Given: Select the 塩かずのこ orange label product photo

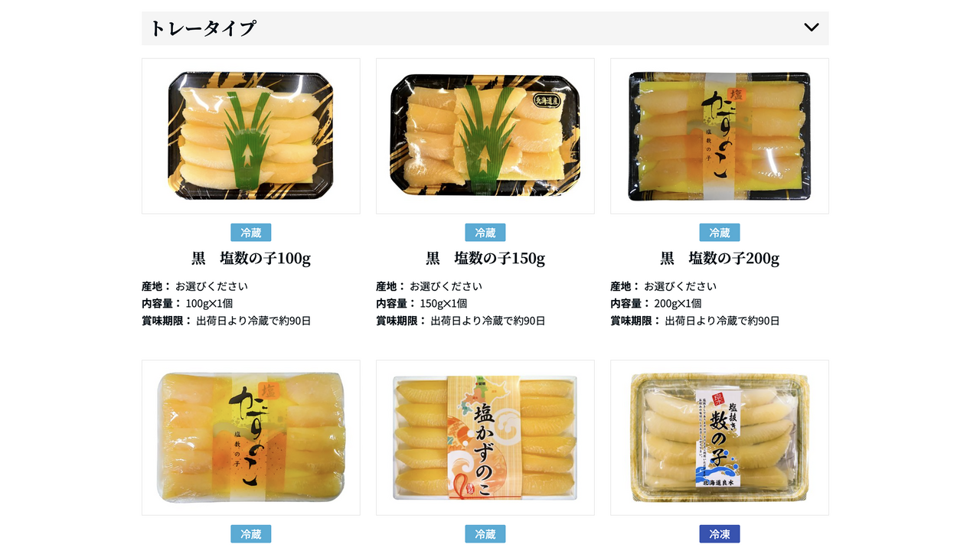Looking at the screenshot, I should pos(485,438).
